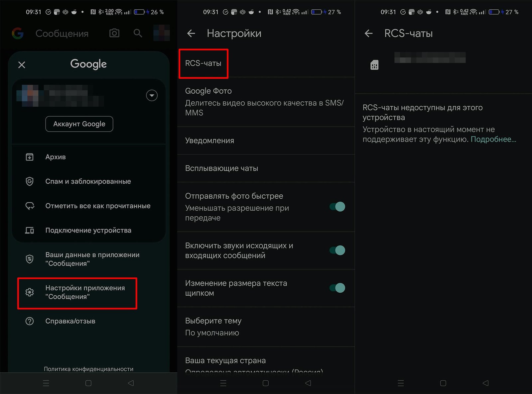Tap the SIM card icon
The image size is (532, 394).
pos(374,65)
